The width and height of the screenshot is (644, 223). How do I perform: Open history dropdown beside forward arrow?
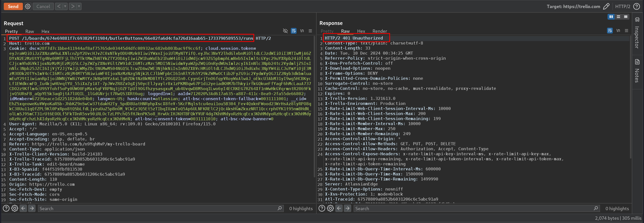(79, 6)
